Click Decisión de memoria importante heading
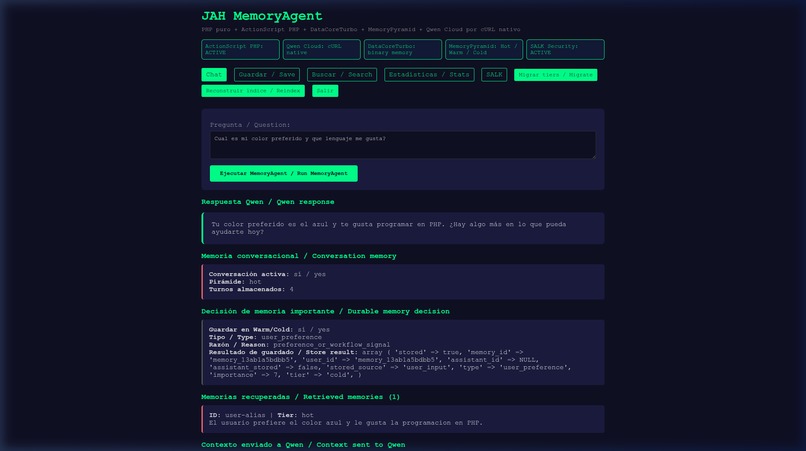 pyautogui.click(x=325, y=311)
